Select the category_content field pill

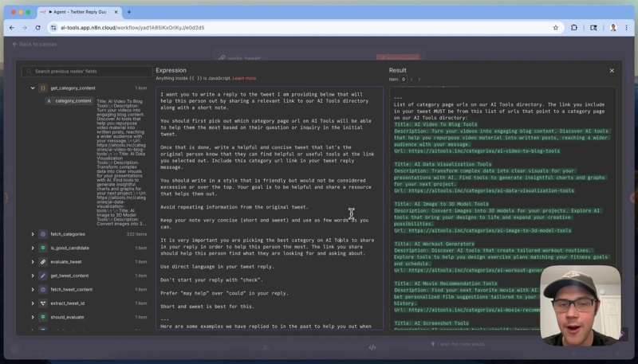coord(69,100)
